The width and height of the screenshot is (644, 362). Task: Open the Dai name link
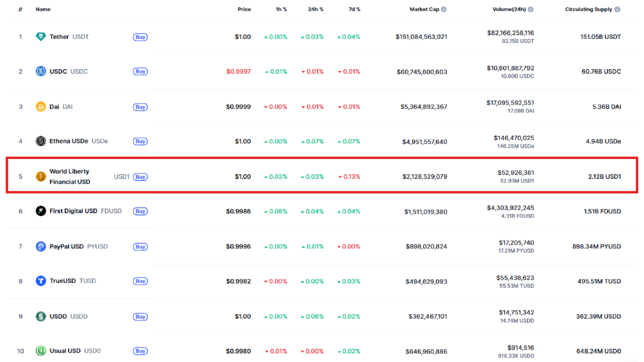pos(54,106)
